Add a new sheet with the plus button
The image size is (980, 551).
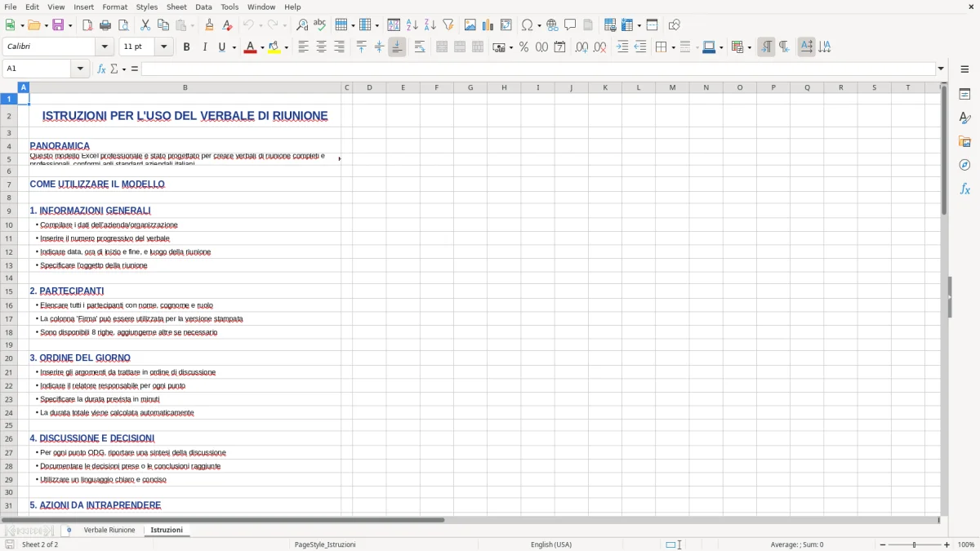(x=69, y=530)
